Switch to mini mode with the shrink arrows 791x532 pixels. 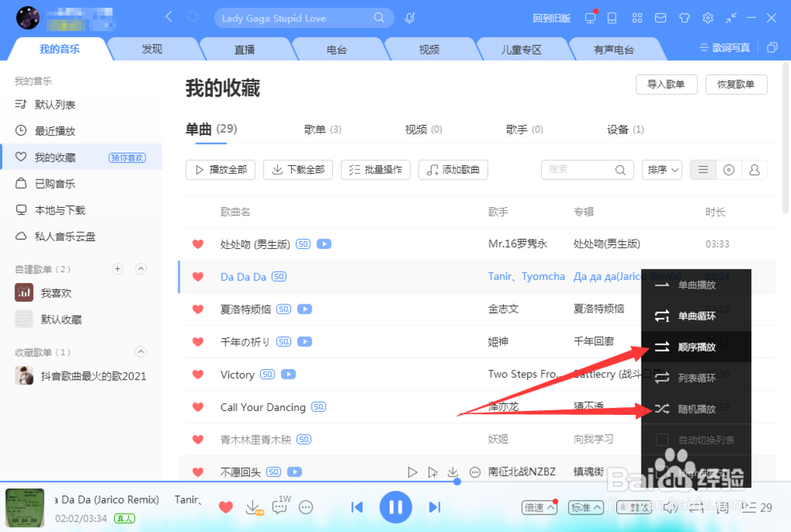731,18
